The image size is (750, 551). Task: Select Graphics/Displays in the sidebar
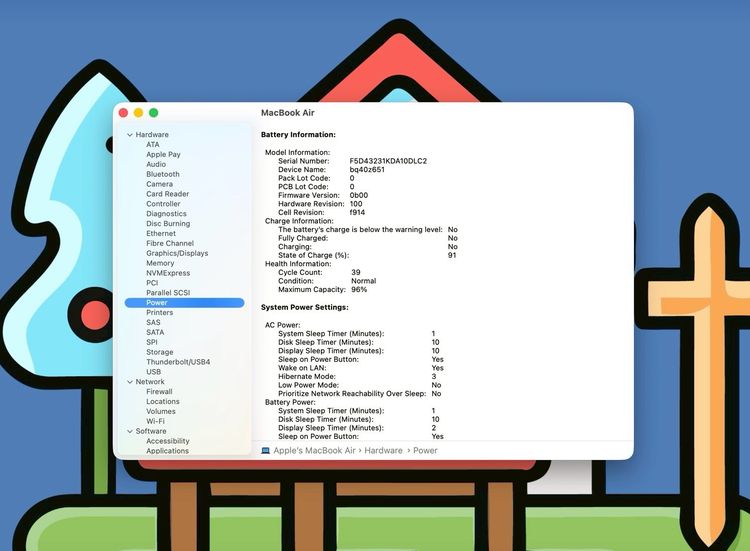(177, 253)
